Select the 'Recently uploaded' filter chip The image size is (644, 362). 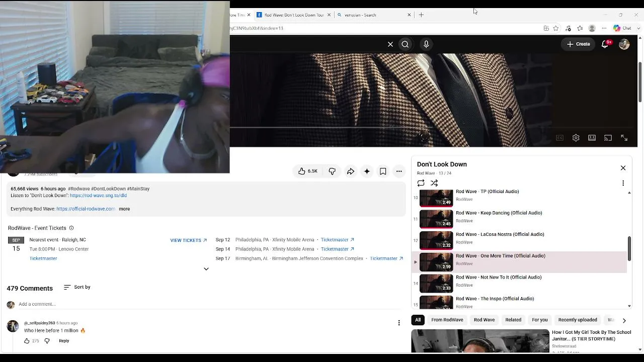pyautogui.click(x=578, y=320)
